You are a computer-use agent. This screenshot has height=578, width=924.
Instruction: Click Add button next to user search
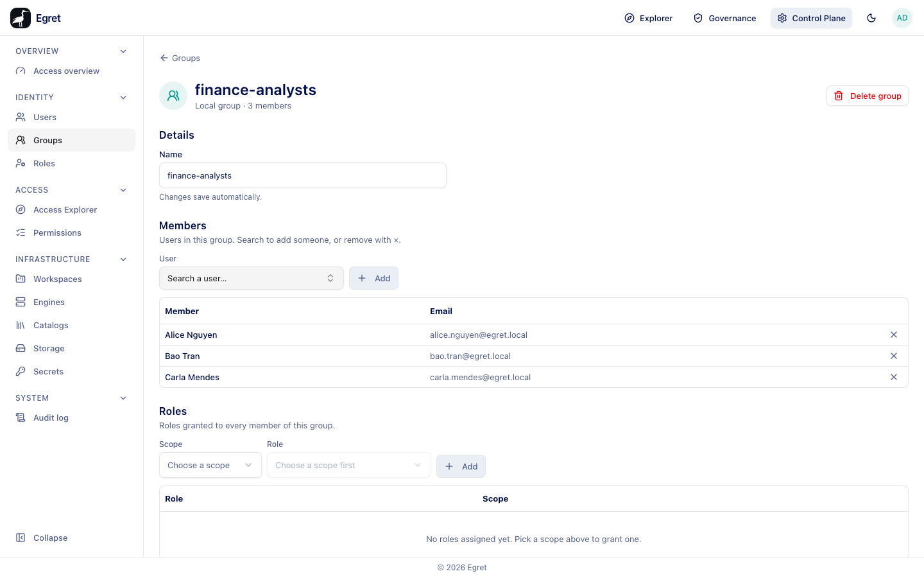373,278
